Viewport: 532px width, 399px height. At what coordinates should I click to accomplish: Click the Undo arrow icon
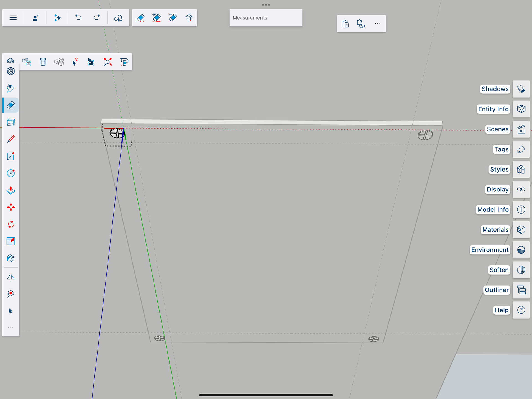[78, 18]
